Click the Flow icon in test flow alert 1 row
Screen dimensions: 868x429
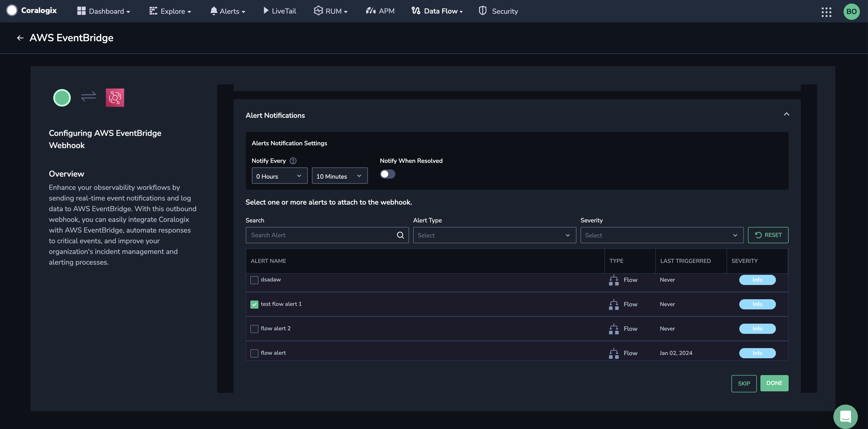click(614, 304)
